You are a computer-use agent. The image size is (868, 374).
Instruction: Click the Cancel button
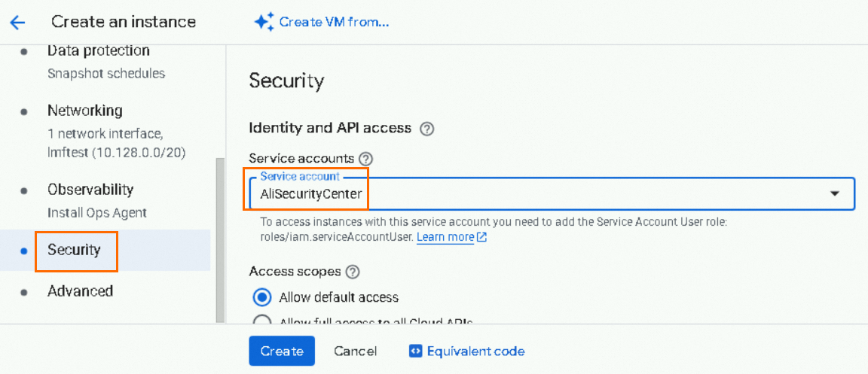(x=355, y=351)
